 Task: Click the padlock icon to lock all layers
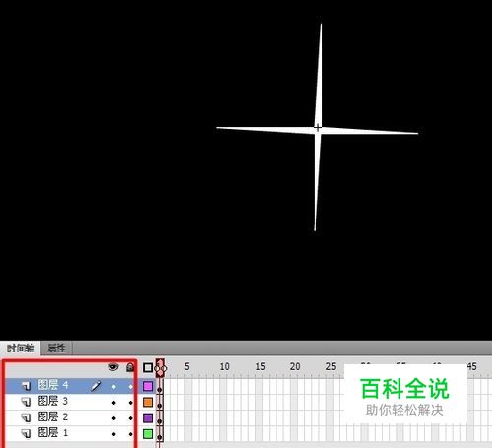click(x=130, y=367)
